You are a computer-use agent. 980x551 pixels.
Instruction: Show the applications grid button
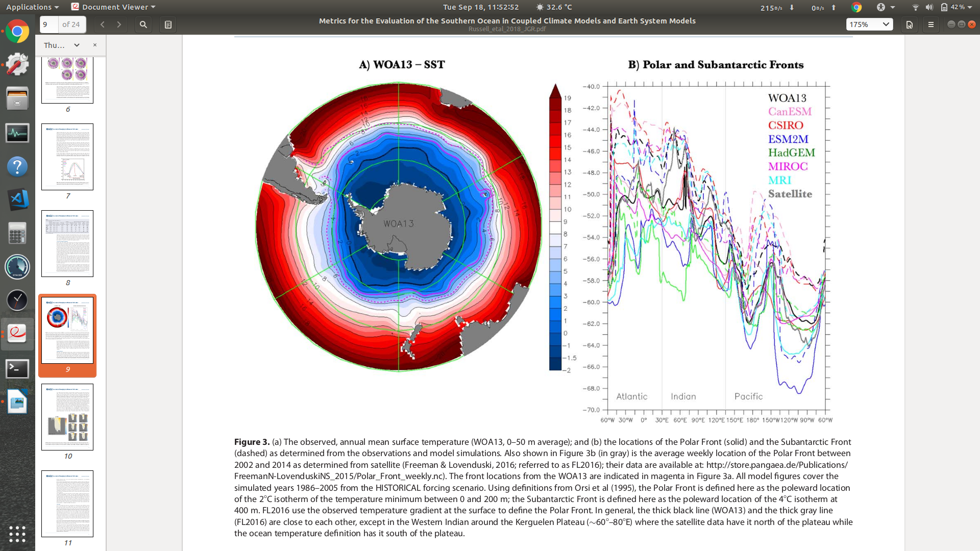pyautogui.click(x=17, y=534)
